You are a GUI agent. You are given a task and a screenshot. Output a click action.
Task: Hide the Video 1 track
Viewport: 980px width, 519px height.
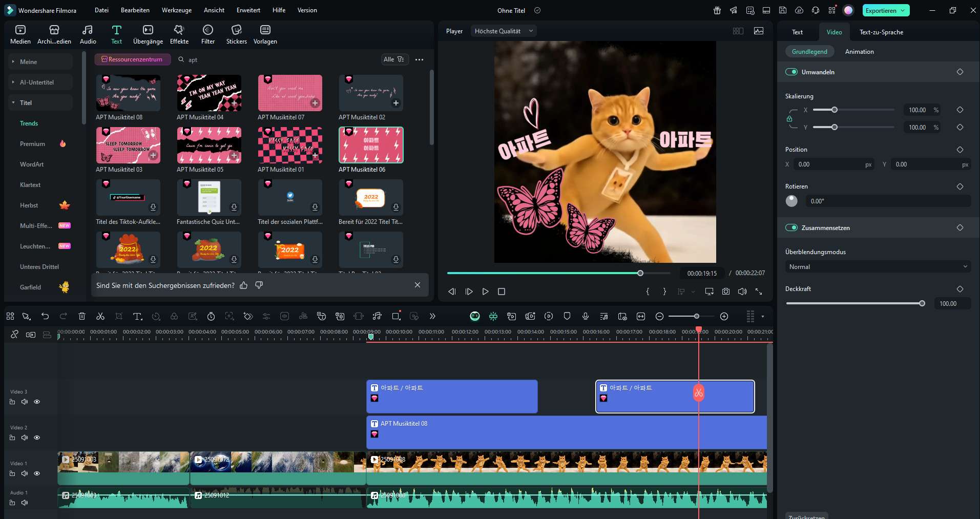click(x=37, y=473)
